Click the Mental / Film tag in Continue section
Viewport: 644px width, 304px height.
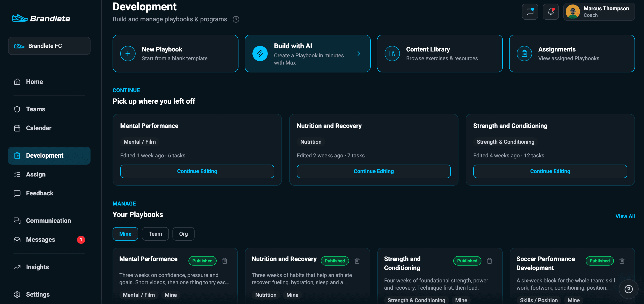tap(140, 142)
